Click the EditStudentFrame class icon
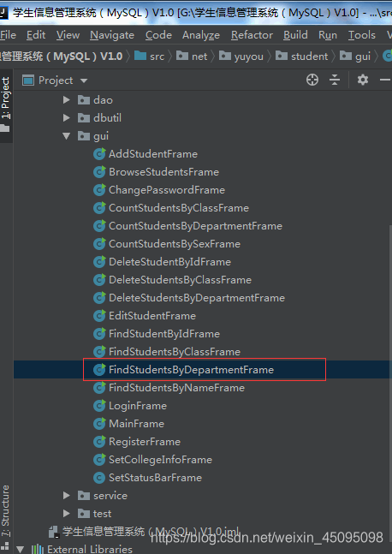Image resolution: width=392 pixels, height=554 pixels. [99, 316]
